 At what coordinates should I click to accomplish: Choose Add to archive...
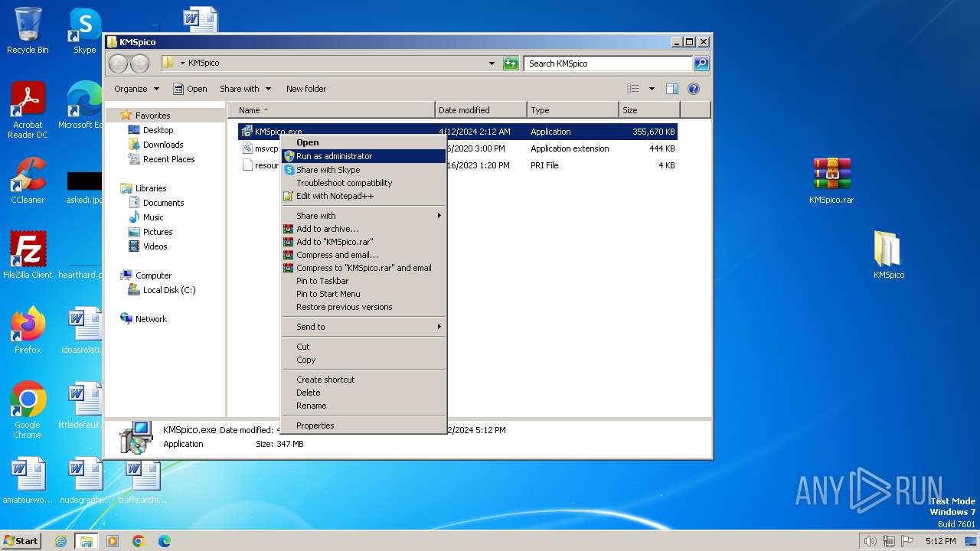point(364,229)
